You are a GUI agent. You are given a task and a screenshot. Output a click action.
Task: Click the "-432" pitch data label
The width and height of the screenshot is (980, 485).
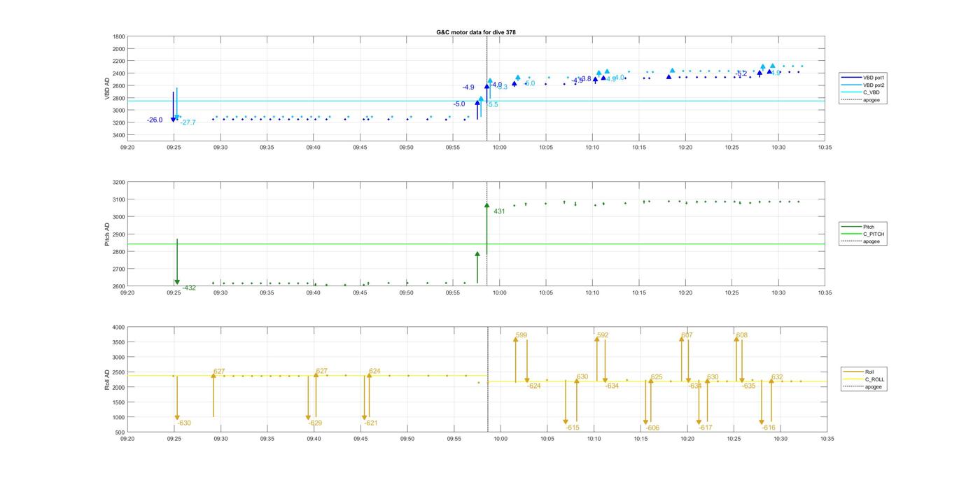[x=190, y=288]
